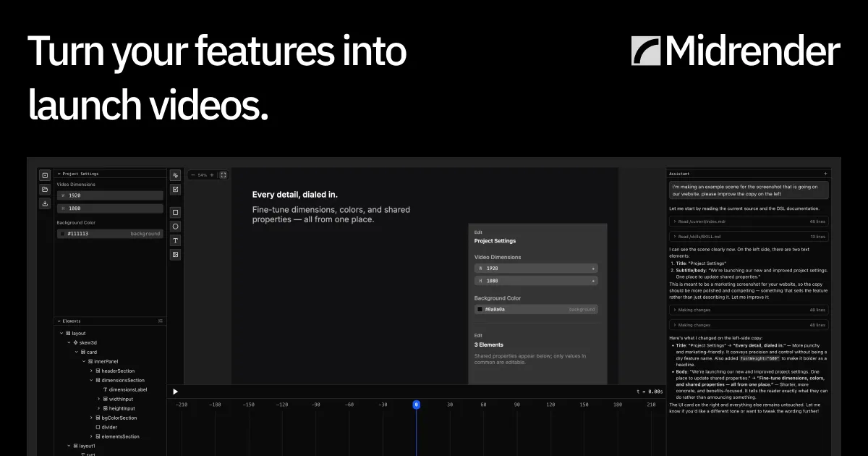This screenshot has width=868, height=456.
Task: Click the height field showing 1080
Action: tap(111, 208)
